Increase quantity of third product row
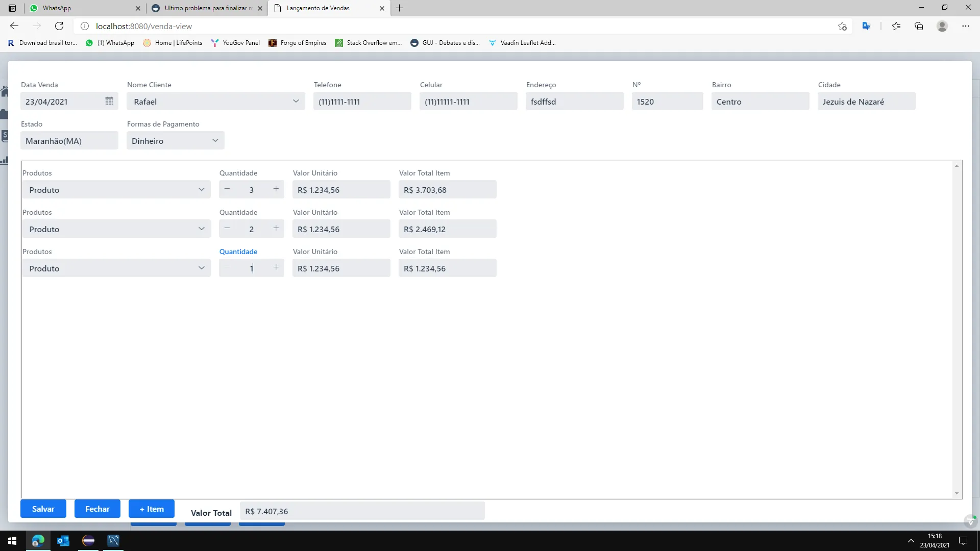The width and height of the screenshot is (980, 551). pos(276,268)
